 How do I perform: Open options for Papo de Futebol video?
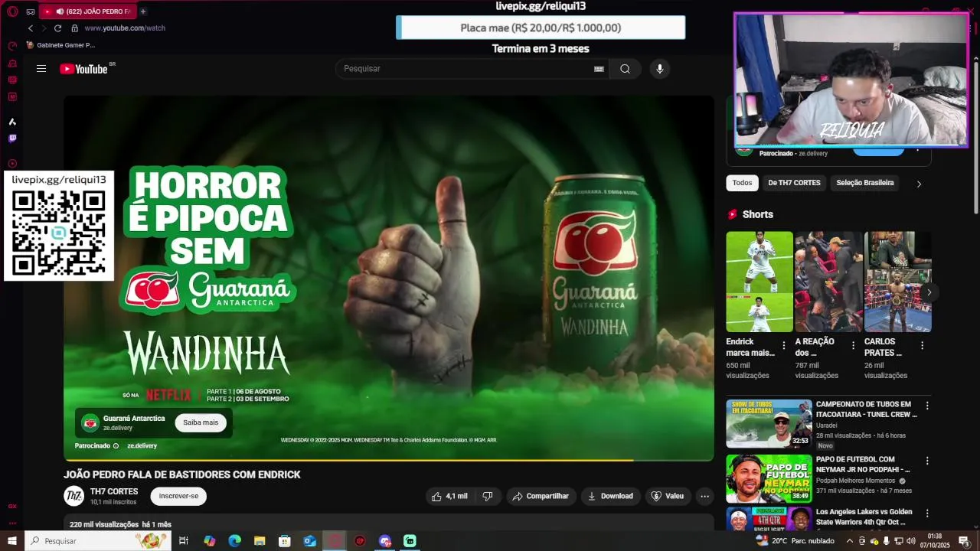(927, 461)
